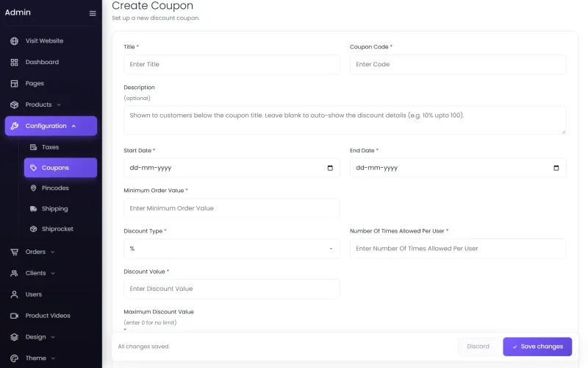Open Users in the sidebar
The height and width of the screenshot is (368, 588).
pos(51,294)
